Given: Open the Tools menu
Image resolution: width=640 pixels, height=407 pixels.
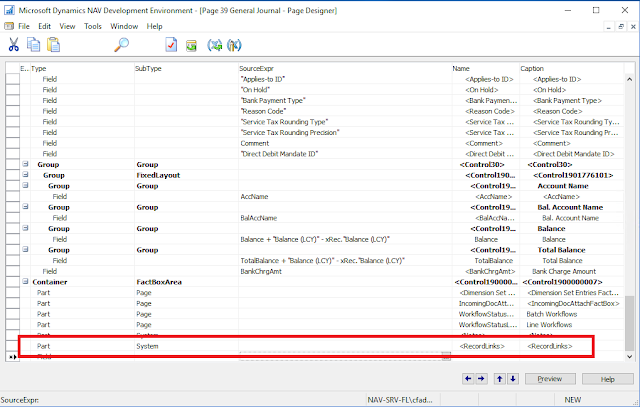Looking at the screenshot, I should [93, 26].
